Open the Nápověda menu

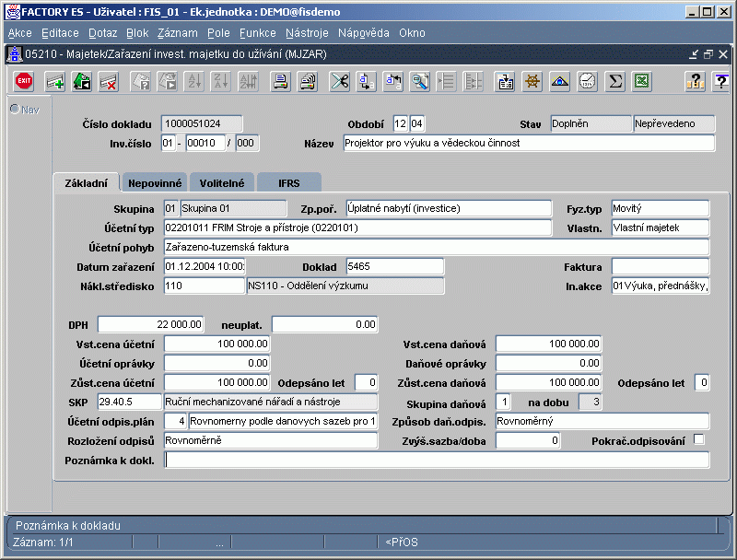tap(363, 33)
